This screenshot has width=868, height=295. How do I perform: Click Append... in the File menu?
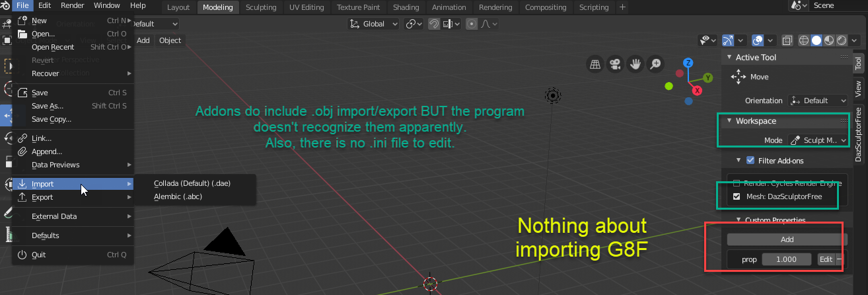click(x=73, y=151)
